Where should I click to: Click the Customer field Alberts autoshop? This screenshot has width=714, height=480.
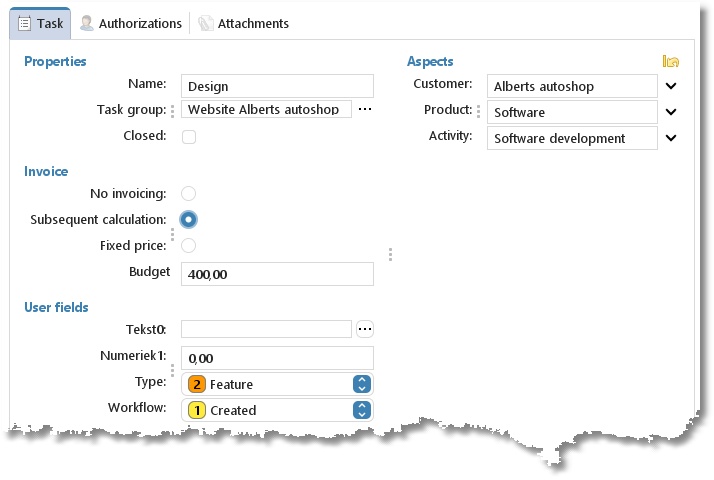(x=572, y=86)
